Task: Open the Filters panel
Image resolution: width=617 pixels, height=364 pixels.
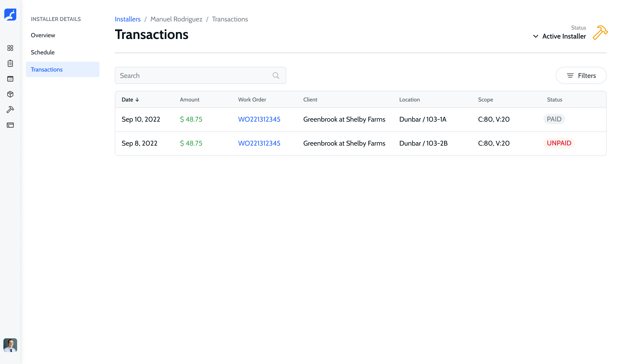Action: coord(581,76)
